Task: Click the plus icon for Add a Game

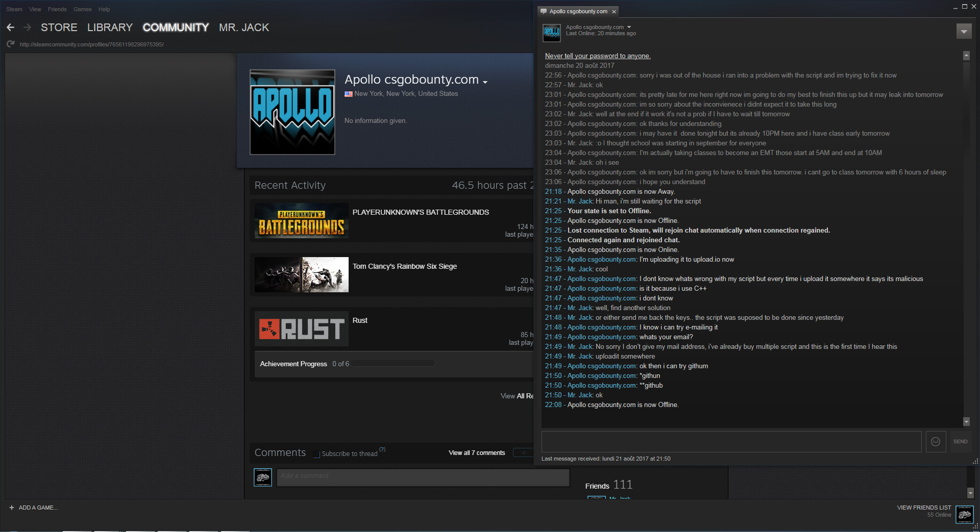Action: click(12, 508)
